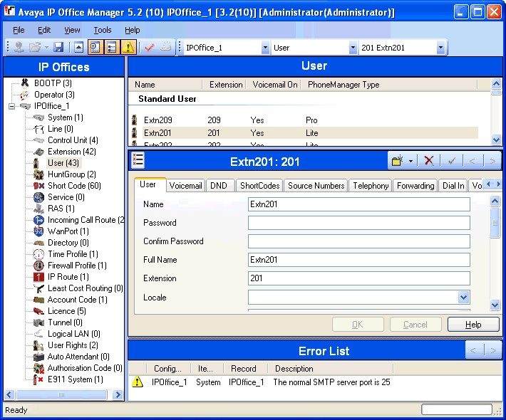
Task: Select Control Unit (4) tree icon
Action: tap(38, 140)
